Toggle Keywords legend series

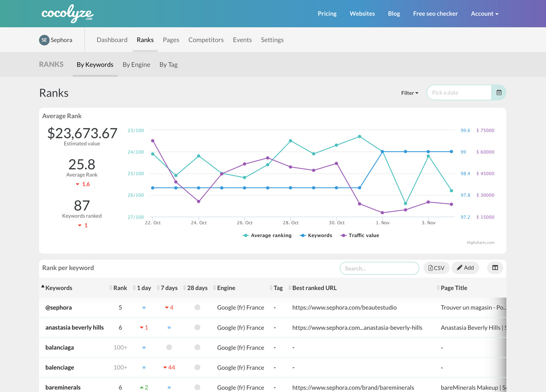(x=316, y=235)
